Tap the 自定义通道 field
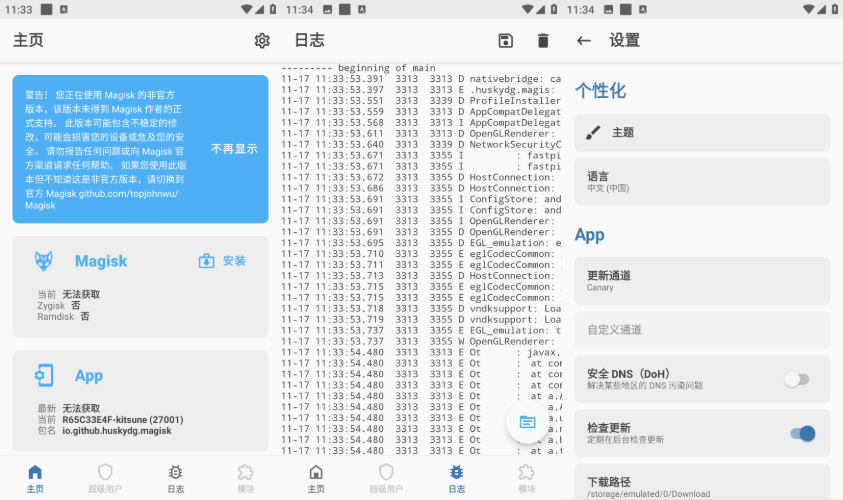Image resolution: width=843 pixels, height=500 pixels. [702, 330]
